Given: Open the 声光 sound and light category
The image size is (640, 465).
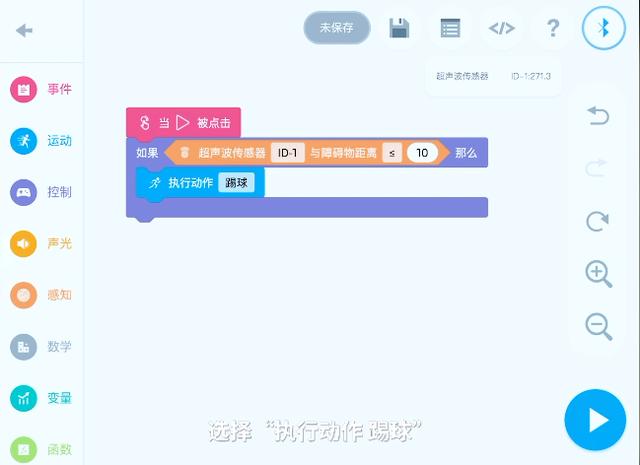Looking at the screenshot, I should [41, 243].
